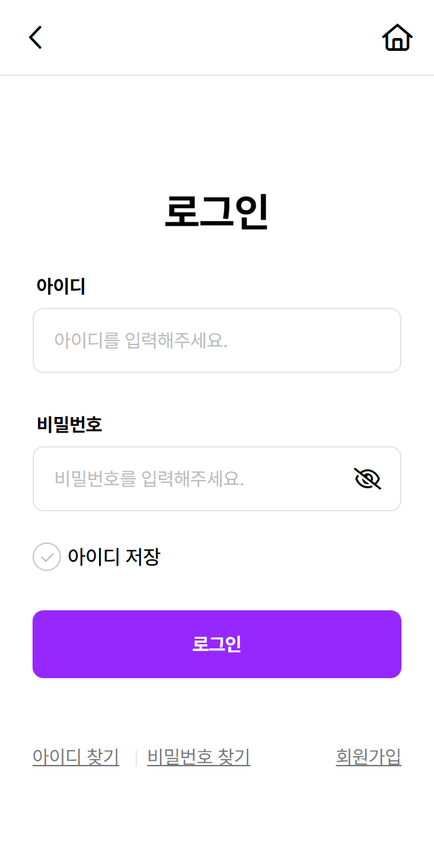Click inside the 비밀번호 input field

190,478
